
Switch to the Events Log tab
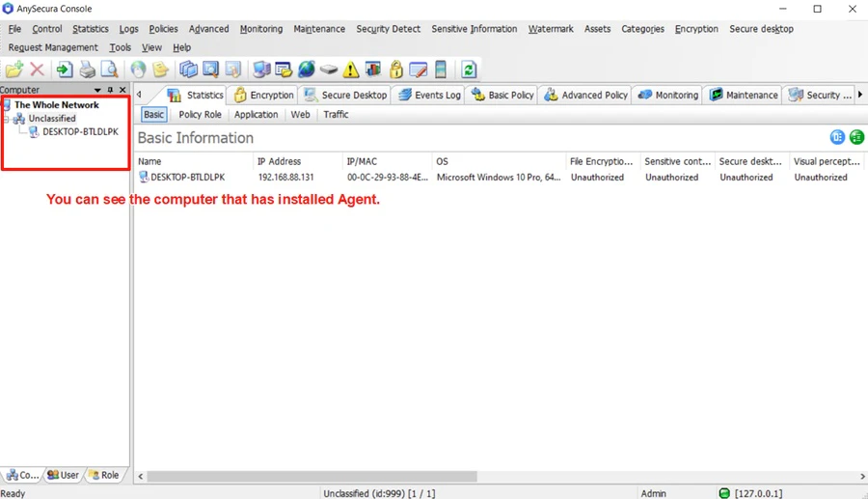coord(429,96)
